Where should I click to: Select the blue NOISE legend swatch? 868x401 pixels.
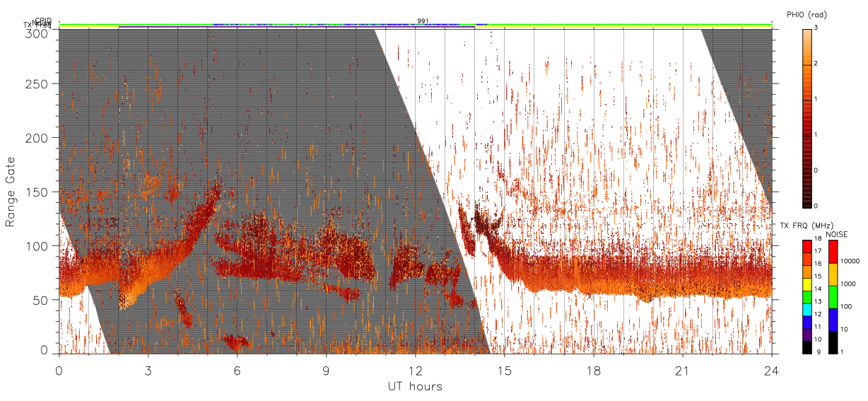point(833,319)
